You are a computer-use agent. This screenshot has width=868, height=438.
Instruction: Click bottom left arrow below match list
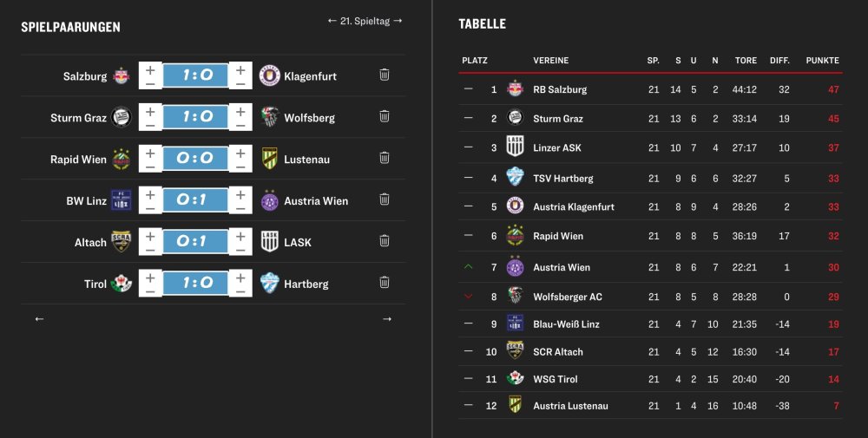(39, 319)
